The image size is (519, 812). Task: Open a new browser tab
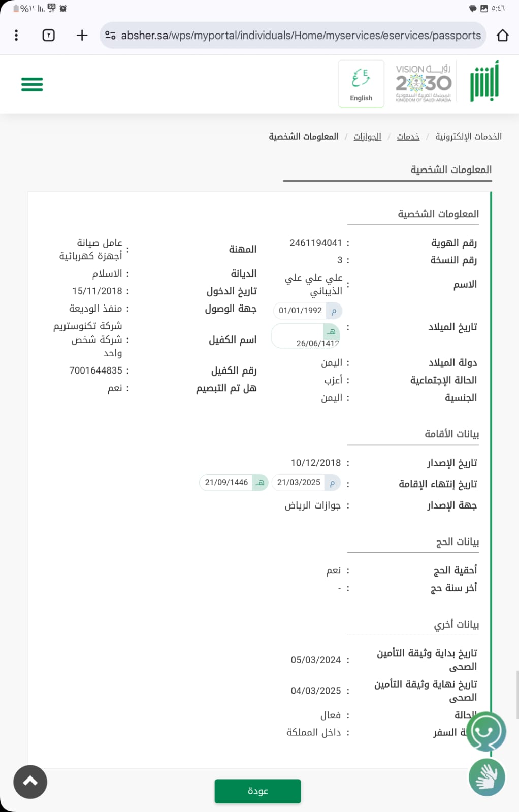pyautogui.click(x=82, y=35)
